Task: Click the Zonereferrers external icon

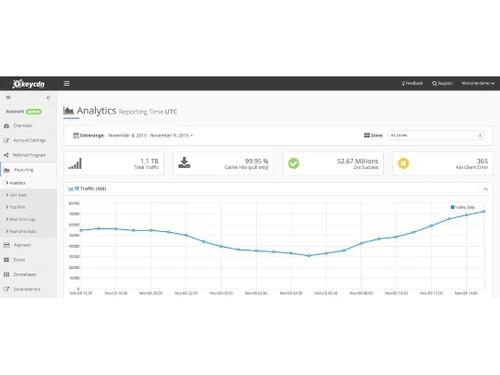Action: 6,289
